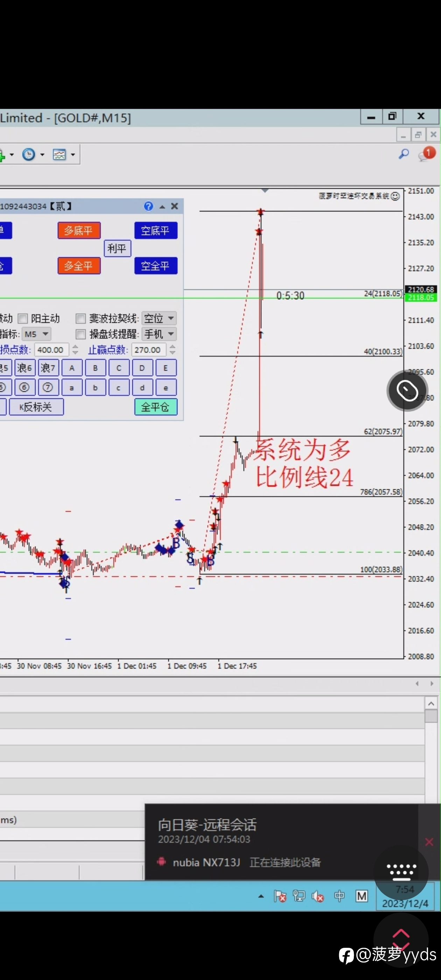Open the 手机 dropdown
Image resolution: width=441 pixels, height=980 pixels.
point(159,334)
